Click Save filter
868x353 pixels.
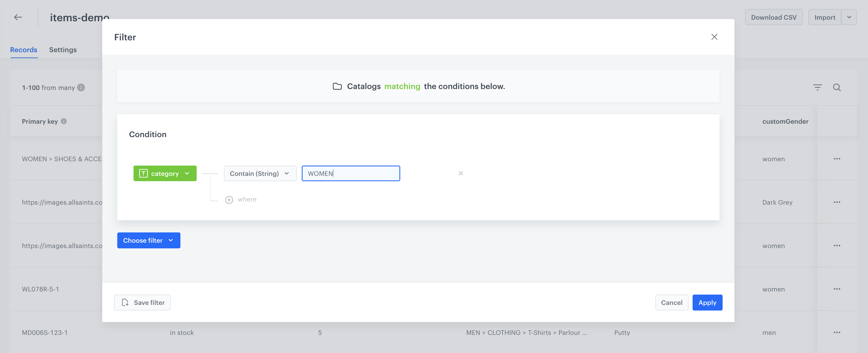point(142,302)
